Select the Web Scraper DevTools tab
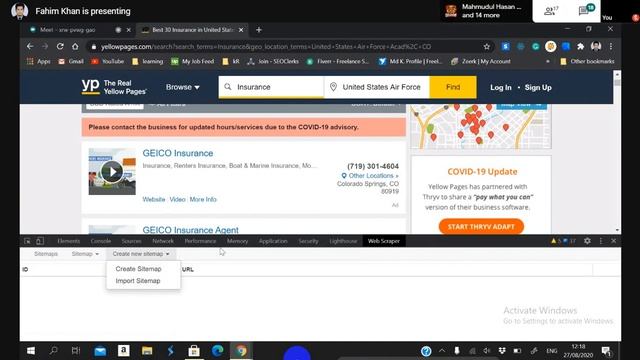The width and height of the screenshot is (640, 360). click(384, 241)
